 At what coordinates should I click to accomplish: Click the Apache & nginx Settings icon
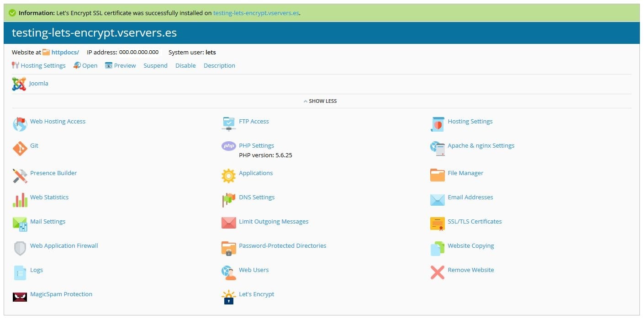[438, 148]
